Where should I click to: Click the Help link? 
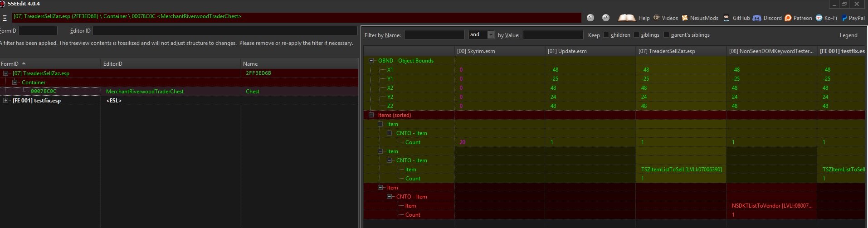coord(644,18)
